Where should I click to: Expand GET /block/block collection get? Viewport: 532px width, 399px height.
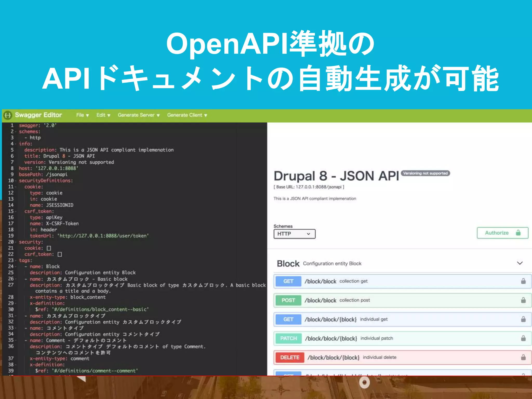(402, 281)
